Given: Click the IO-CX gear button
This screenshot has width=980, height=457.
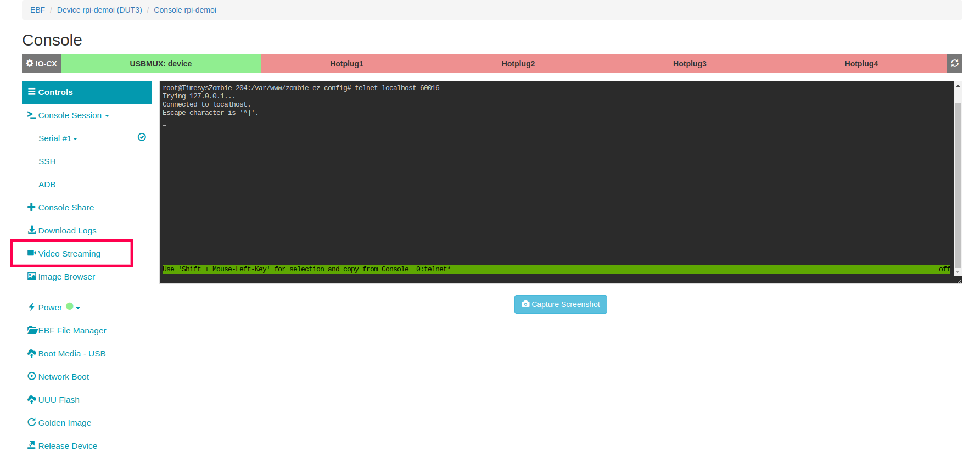Looking at the screenshot, I should point(41,64).
